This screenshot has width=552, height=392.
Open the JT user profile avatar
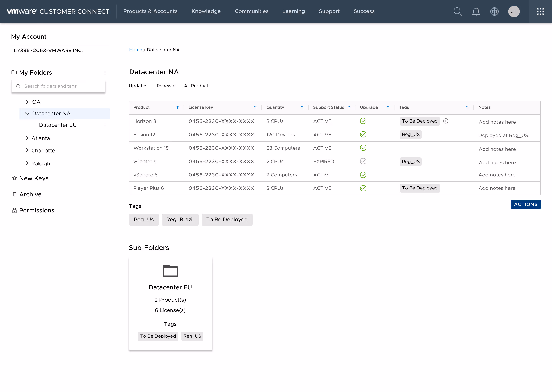pyautogui.click(x=514, y=11)
